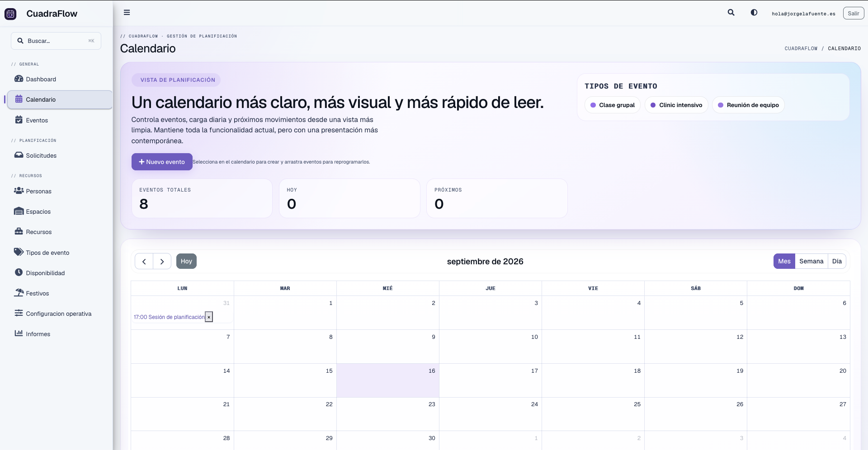Focus the Buscar search field
Image resolution: width=868 pixels, height=450 pixels.
[x=56, y=41]
